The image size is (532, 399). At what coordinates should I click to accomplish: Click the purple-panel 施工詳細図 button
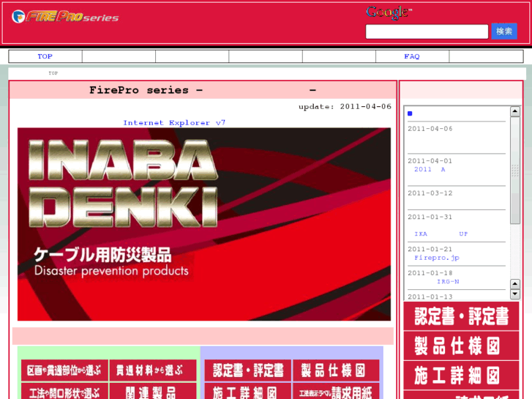(247, 391)
